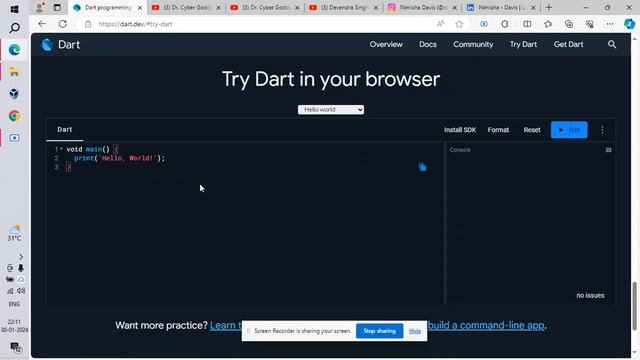Image resolution: width=640 pixels, height=360 pixels.
Task: Click the Format button
Action: [498, 130]
